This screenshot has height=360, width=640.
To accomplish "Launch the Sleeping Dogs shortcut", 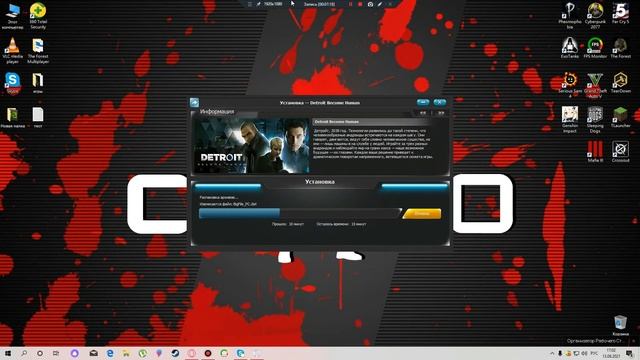I will (595, 120).
